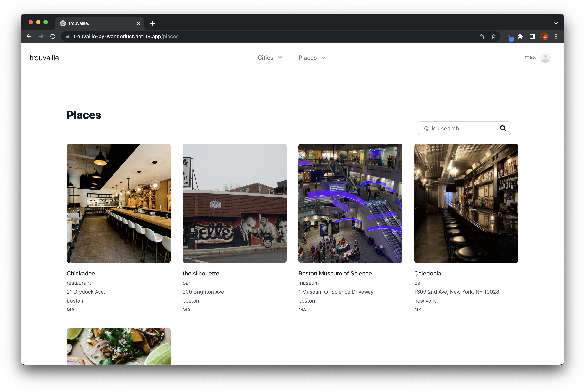
Task: Click the trouvaille. logo link
Action: tap(45, 58)
